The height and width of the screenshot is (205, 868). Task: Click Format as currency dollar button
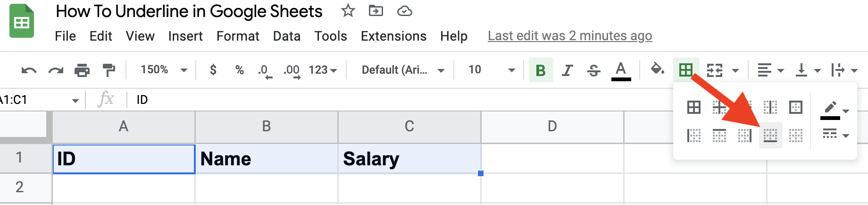pyautogui.click(x=213, y=70)
